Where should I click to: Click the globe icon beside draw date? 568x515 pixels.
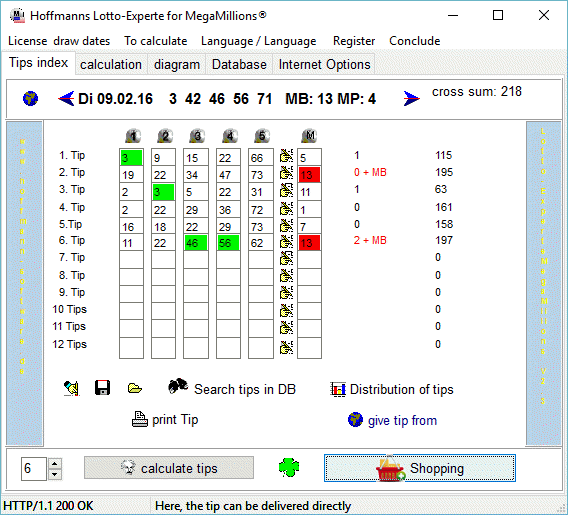click(30, 99)
